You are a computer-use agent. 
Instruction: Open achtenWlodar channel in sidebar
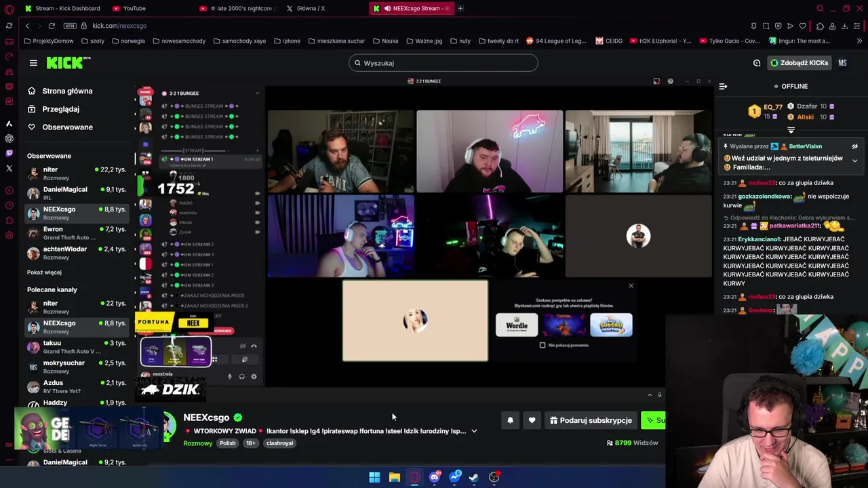click(77, 253)
